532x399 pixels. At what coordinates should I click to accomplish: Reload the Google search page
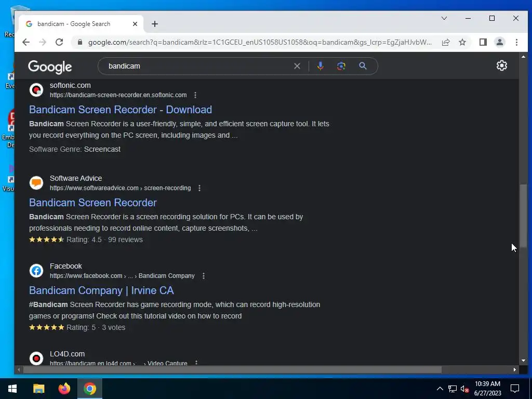click(59, 42)
